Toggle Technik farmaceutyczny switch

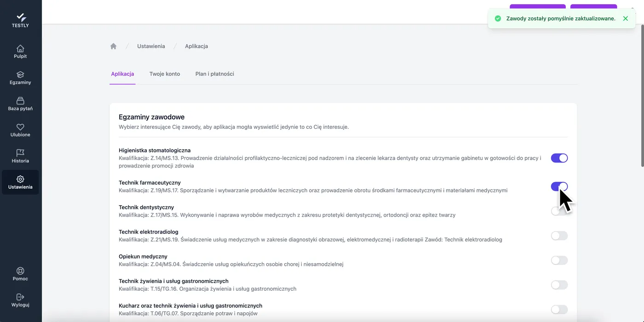[559, 186]
